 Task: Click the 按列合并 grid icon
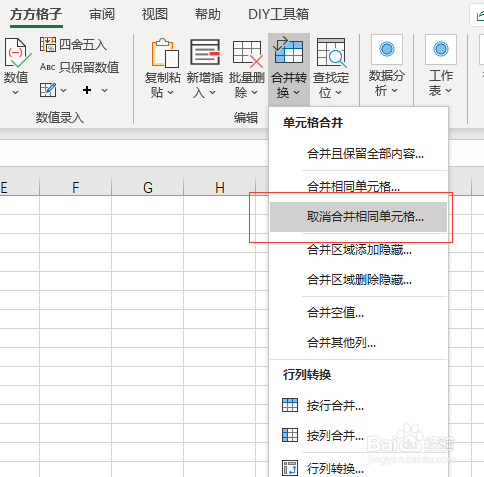click(x=290, y=435)
